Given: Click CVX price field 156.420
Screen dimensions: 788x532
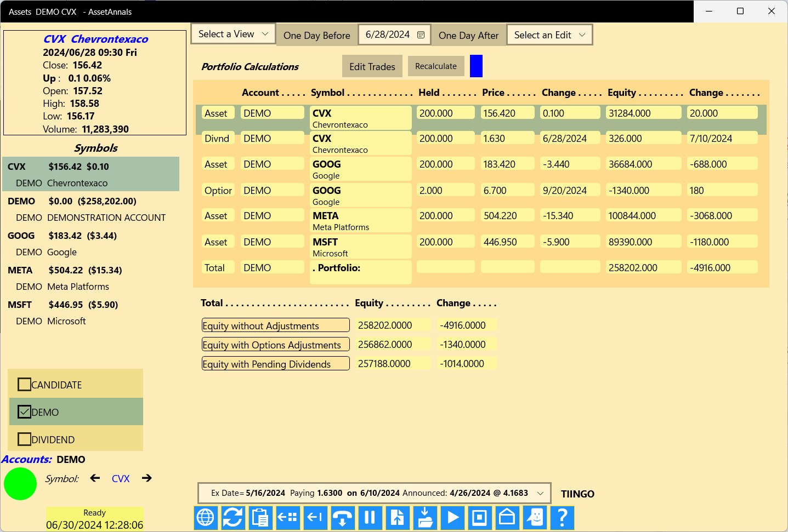Looking at the screenshot, I should click(508, 113).
